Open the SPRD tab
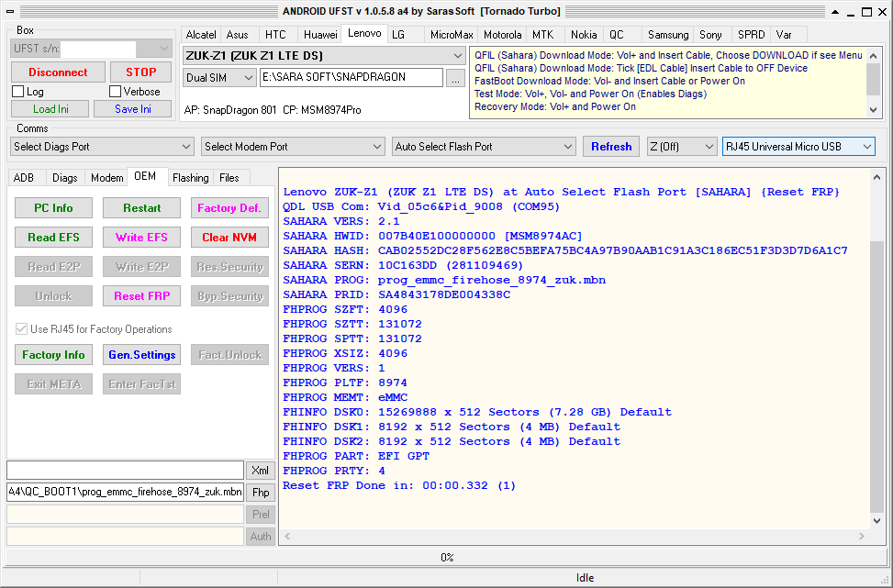The image size is (893, 588). click(751, 35)
